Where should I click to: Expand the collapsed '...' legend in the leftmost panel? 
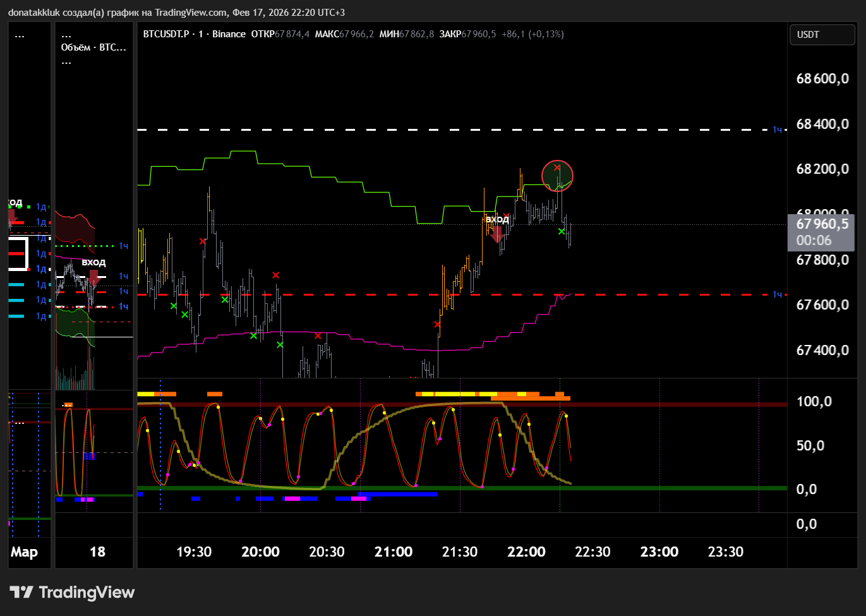(20, 35)
